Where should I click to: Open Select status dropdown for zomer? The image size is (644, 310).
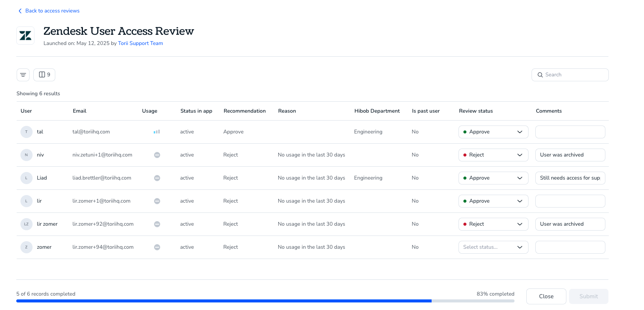pyautogui.click(x=493, y=247)
